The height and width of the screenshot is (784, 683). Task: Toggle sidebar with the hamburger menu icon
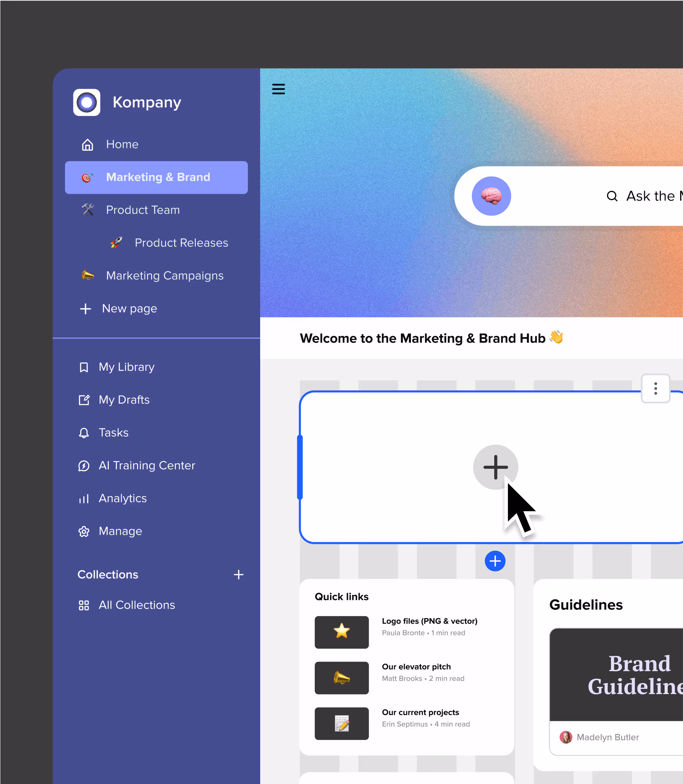[x=278, y=89]
